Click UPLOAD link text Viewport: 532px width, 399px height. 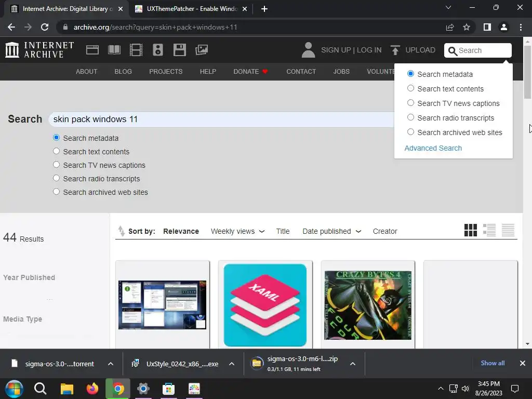click(420, 50)
